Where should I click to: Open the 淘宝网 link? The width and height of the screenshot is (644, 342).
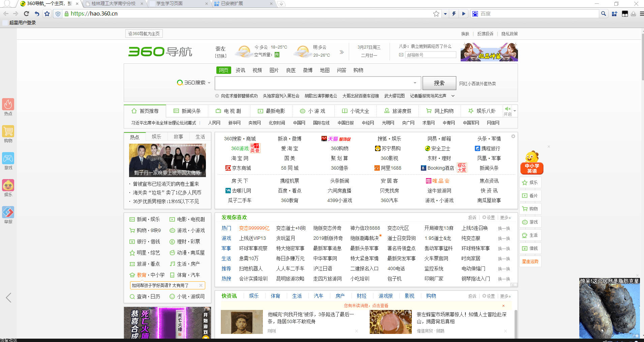click(x=240, y=158)
